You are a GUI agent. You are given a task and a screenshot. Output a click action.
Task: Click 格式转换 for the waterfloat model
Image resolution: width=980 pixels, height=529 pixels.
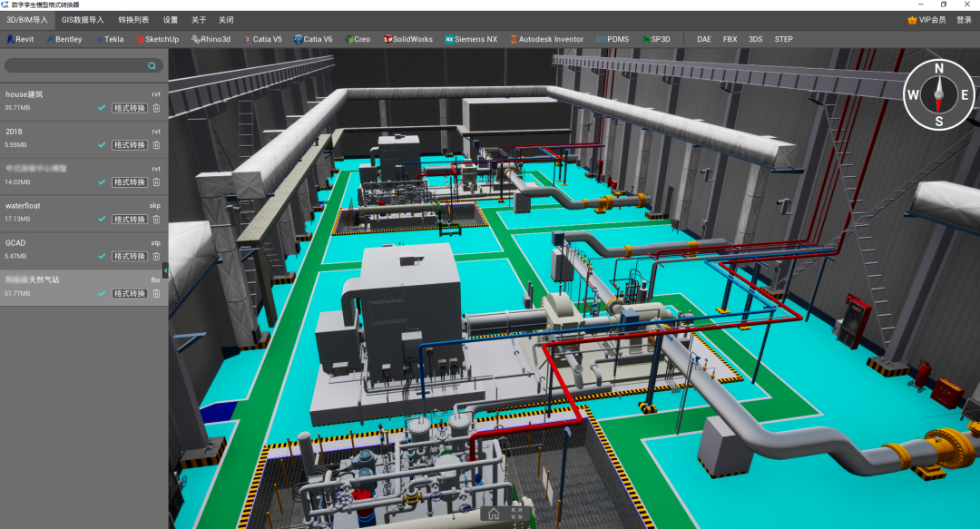130,220
